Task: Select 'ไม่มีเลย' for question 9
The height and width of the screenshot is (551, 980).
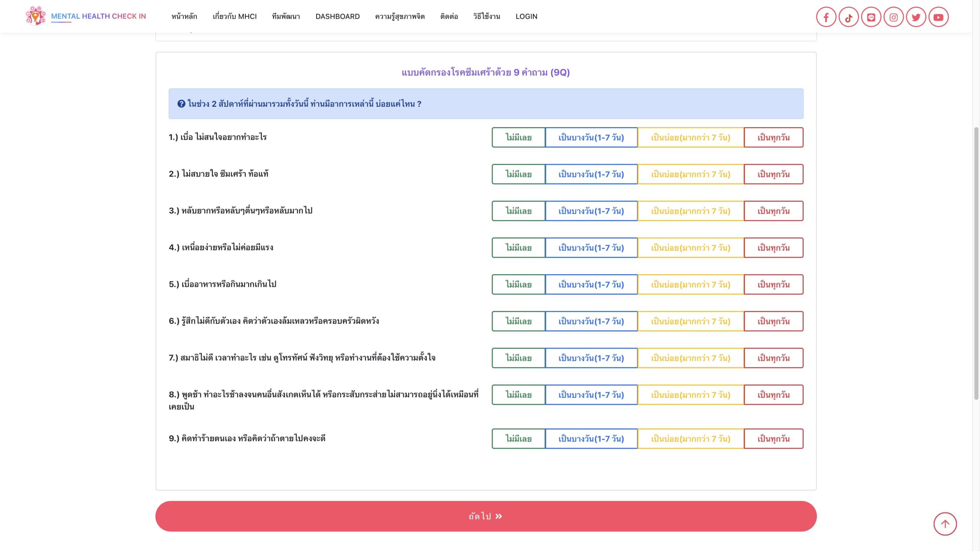Action: [x=518, y=438]
